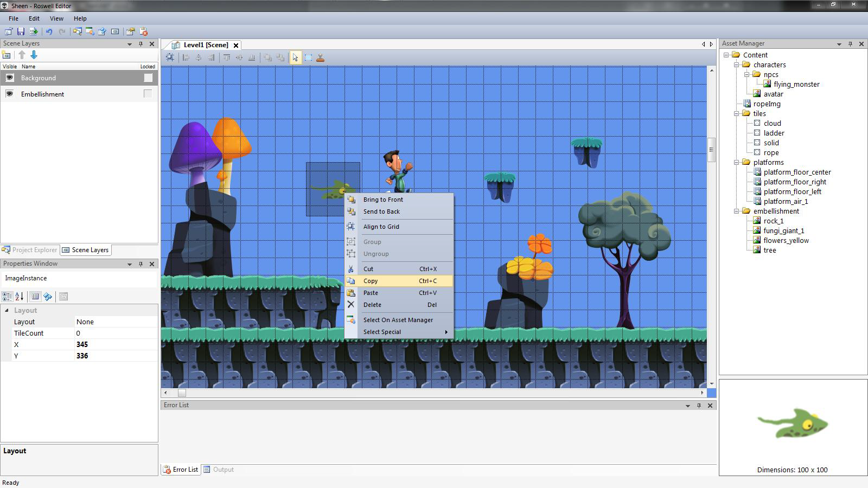
Task: Open the Edit menu
Action: [x=34, y=18]
